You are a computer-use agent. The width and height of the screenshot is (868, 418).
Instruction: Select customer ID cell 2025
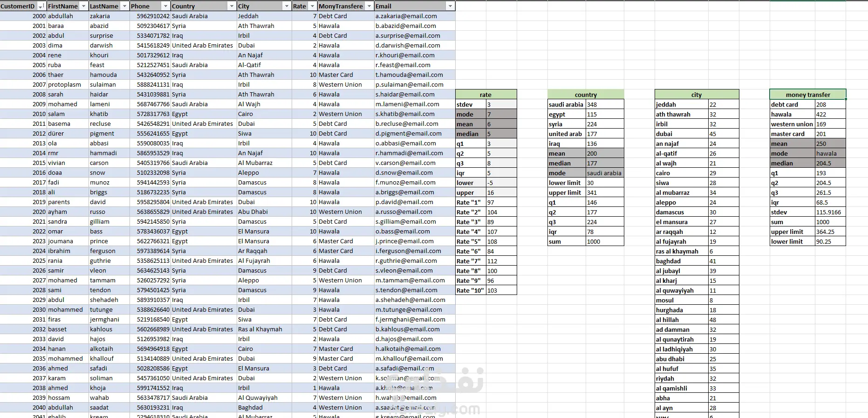(x=23, y=260)
